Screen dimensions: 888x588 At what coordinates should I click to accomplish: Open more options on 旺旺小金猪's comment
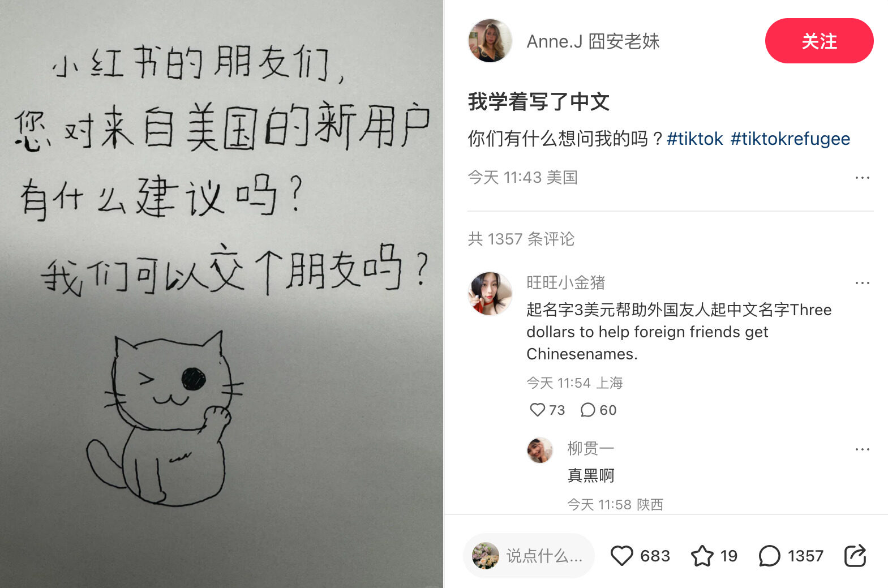pyautogui.click(x=862, y=283)
